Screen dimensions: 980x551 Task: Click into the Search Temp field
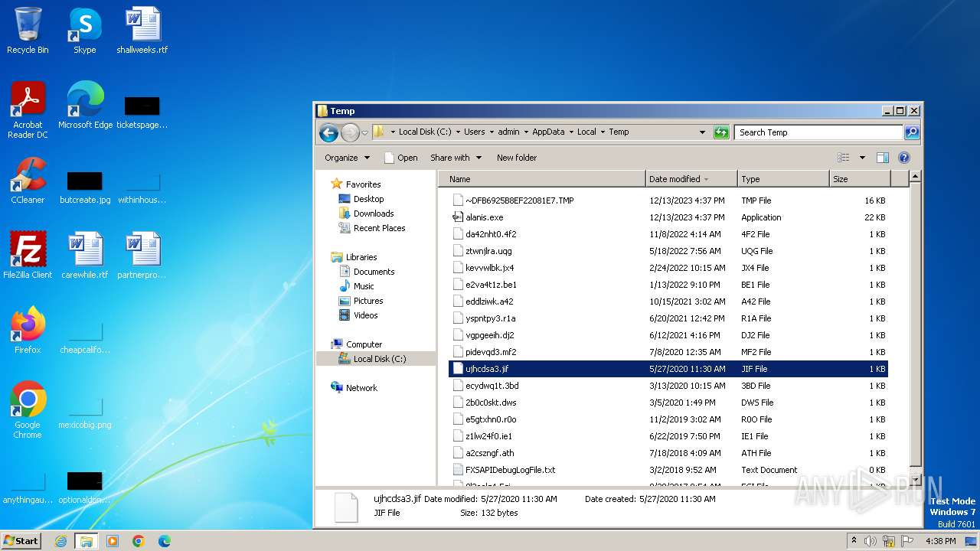pos(818,132)
